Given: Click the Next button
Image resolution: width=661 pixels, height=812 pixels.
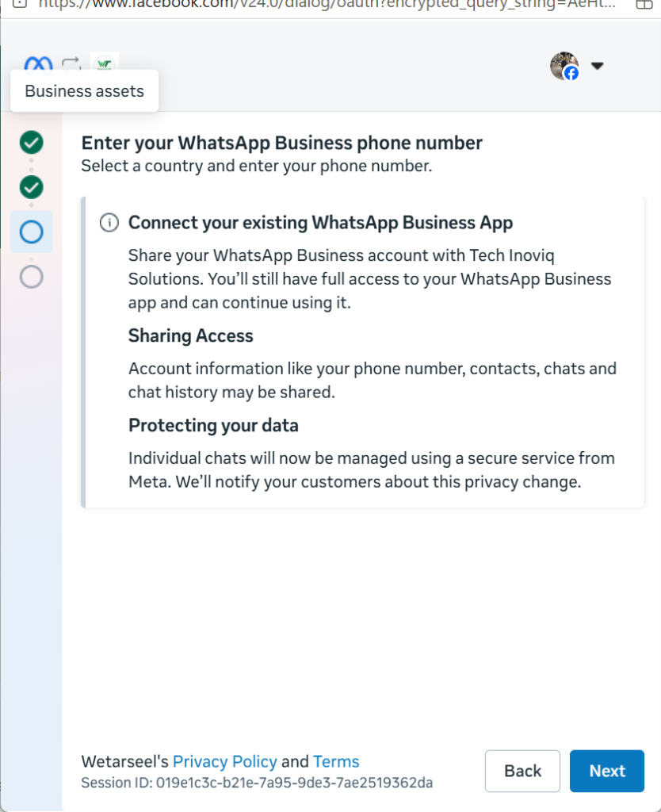Looking at the screenshot, I should tap(606, 771).
